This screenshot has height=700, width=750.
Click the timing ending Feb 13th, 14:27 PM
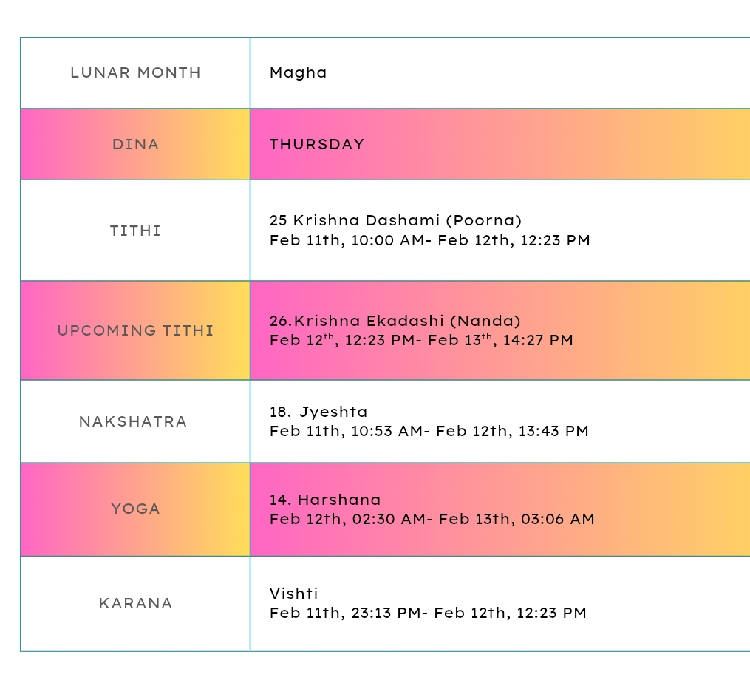point(501,341)
